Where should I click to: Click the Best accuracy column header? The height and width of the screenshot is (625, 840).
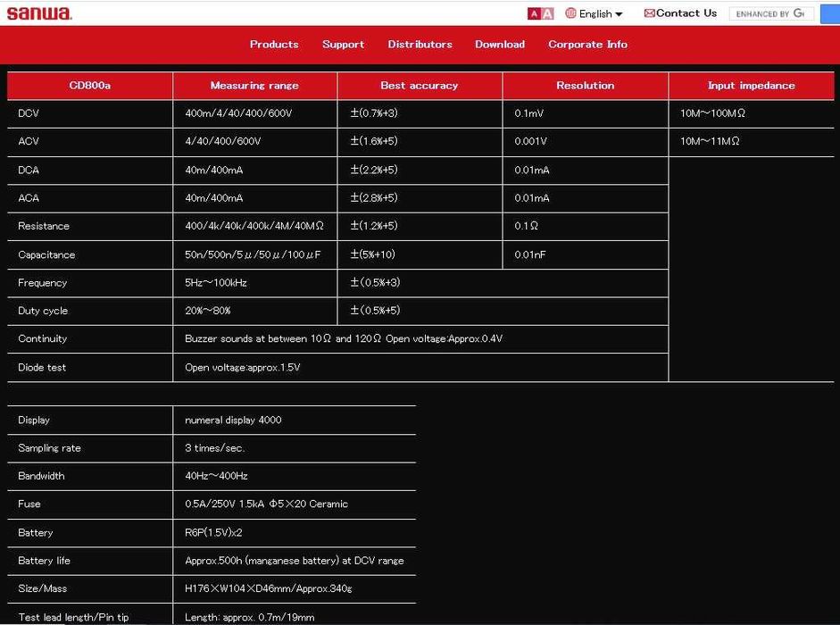tap(420, 86)
